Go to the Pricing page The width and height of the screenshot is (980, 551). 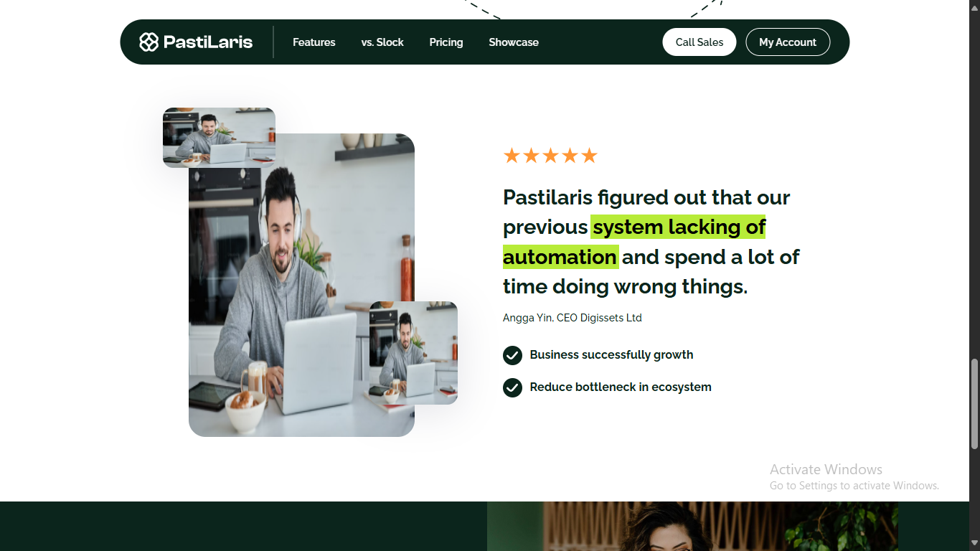[446, 42]
